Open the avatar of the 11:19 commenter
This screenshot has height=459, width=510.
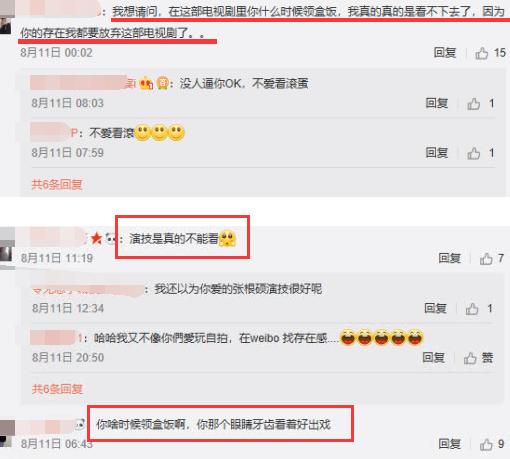[7, 248]
